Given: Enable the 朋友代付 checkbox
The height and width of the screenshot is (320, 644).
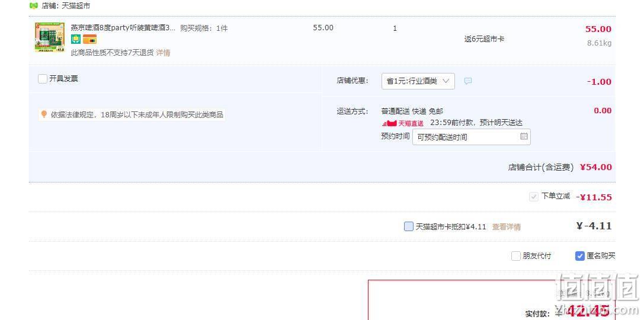Looking at the screenshot, I should (x=516, y=256).
